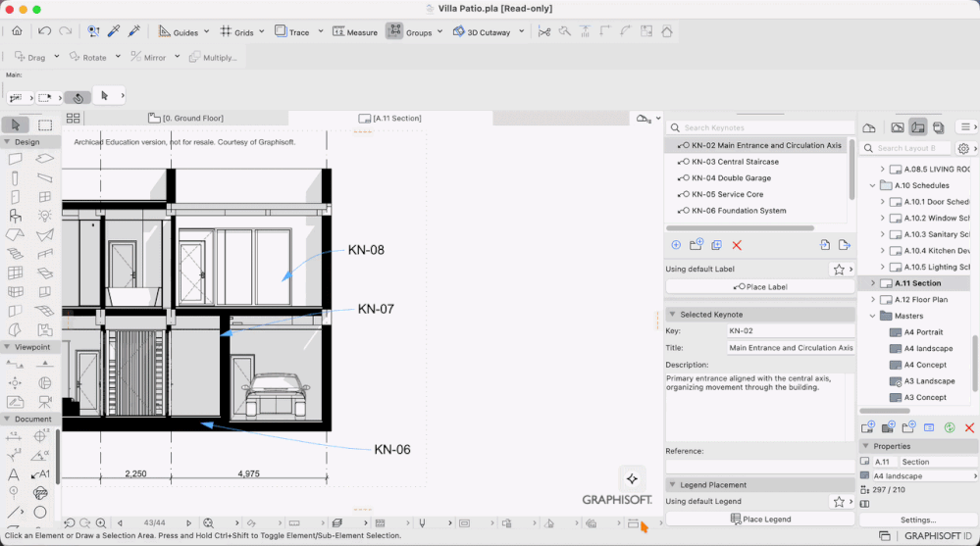Open the Guides dropdown arrow
Viewport: 980px width, 546px height.
[x=206, y=31]
